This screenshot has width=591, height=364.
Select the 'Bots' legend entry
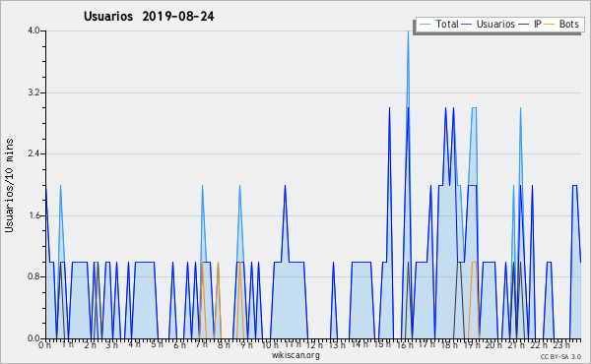click(561, 24)
